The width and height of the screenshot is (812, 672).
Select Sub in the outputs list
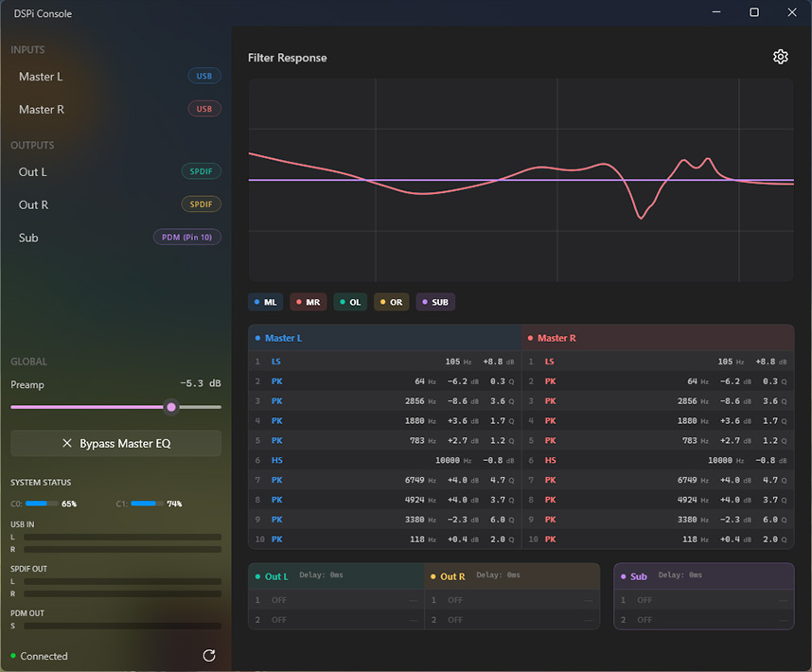(x=28, y=238)
